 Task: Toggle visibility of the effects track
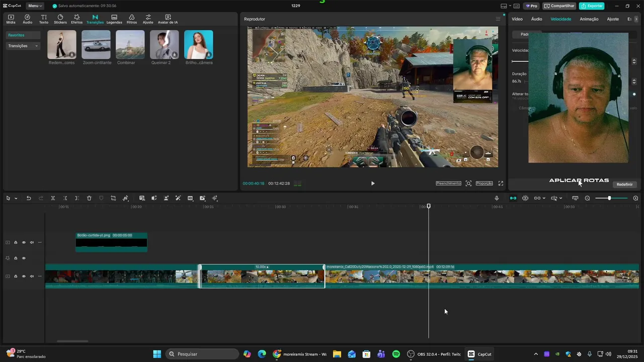pos(24,258)
